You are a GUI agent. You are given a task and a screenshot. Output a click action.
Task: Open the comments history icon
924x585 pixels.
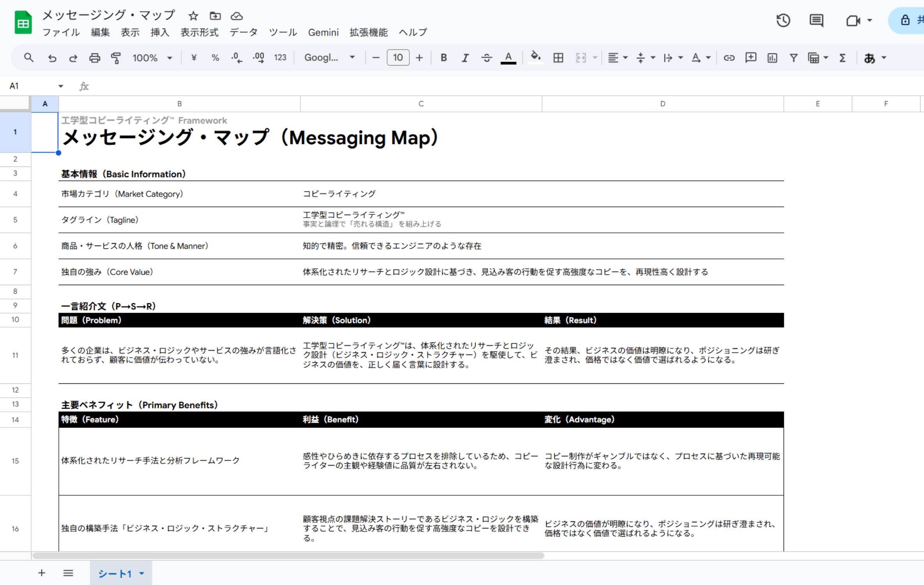click(816, 20)
